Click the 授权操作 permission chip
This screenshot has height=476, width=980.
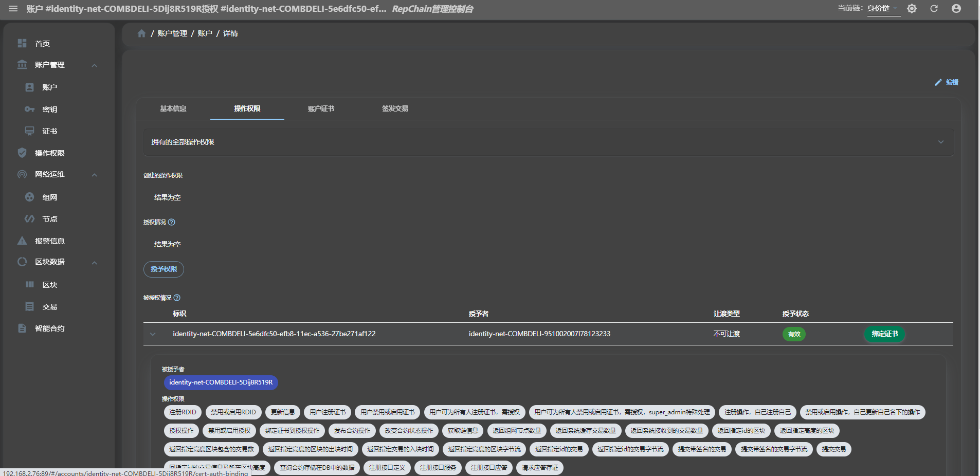click(x=182, y=431)
